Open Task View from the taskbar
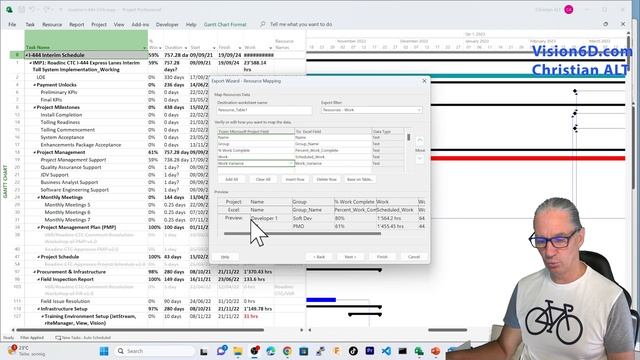The image size is (640, 360). pyautogui.click(x=204, y=351)
